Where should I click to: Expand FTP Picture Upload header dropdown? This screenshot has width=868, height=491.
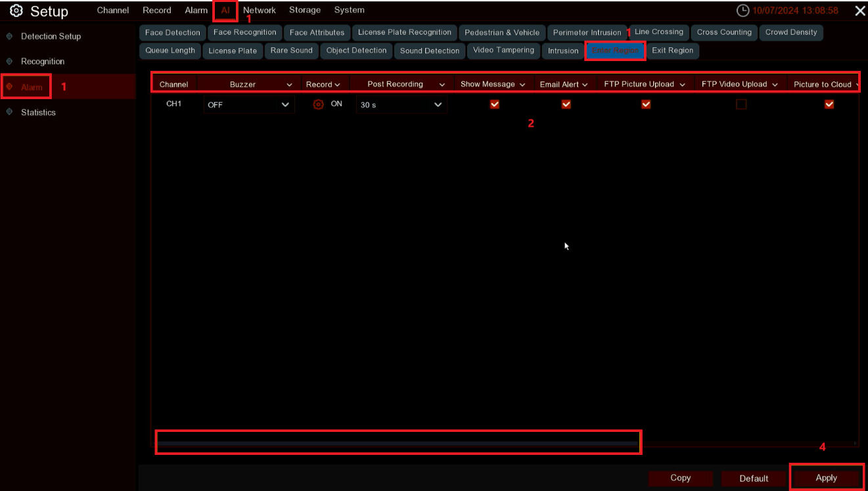coord(683,85)
